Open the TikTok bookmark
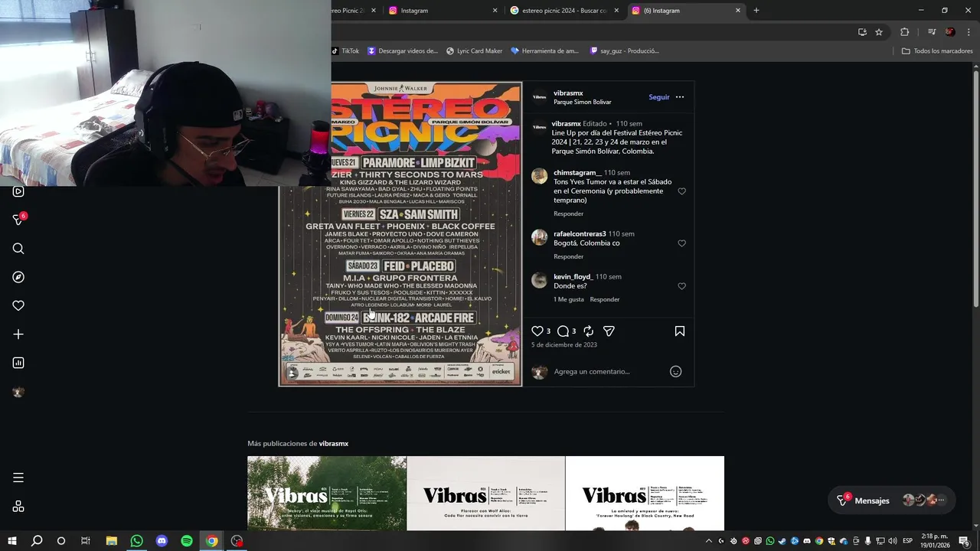Image resolution: width=980 pixels, height=551 pixels. 345,51
